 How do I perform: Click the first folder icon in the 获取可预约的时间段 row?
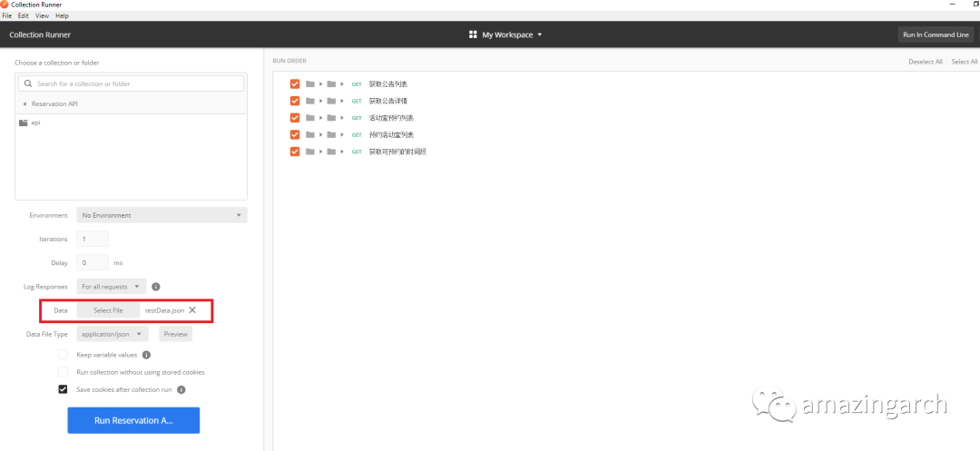point(310,152)
